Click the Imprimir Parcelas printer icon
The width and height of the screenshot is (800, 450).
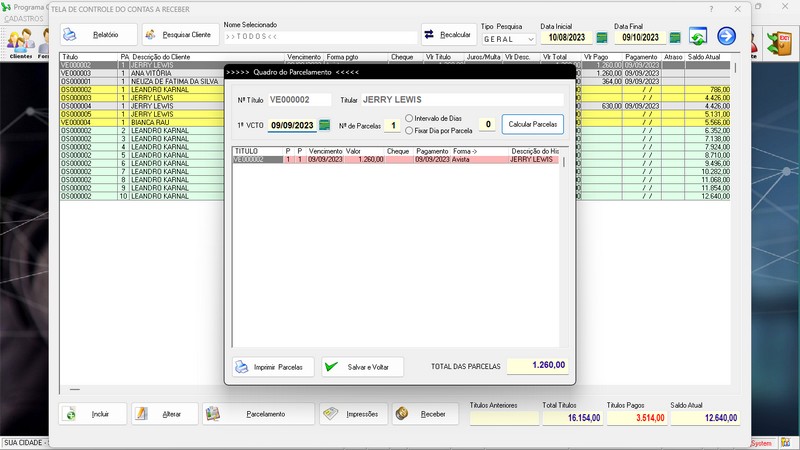click(241, 367)
